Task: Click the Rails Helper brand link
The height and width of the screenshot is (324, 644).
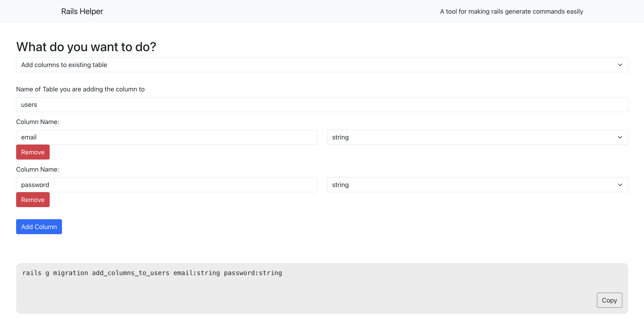Action: click(x=82, y=11)
